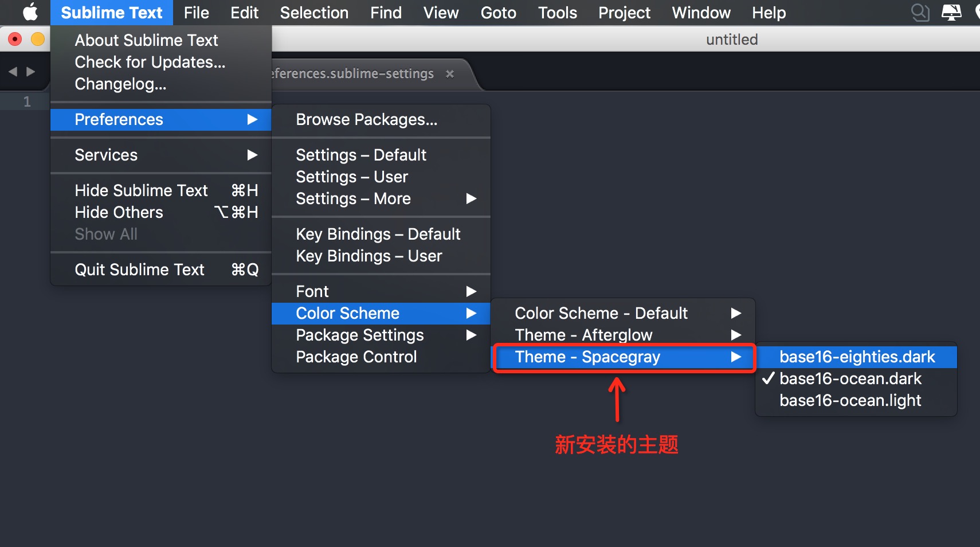Open the Tools menu
The image size is (980, 547).
[x=557, y=12]
